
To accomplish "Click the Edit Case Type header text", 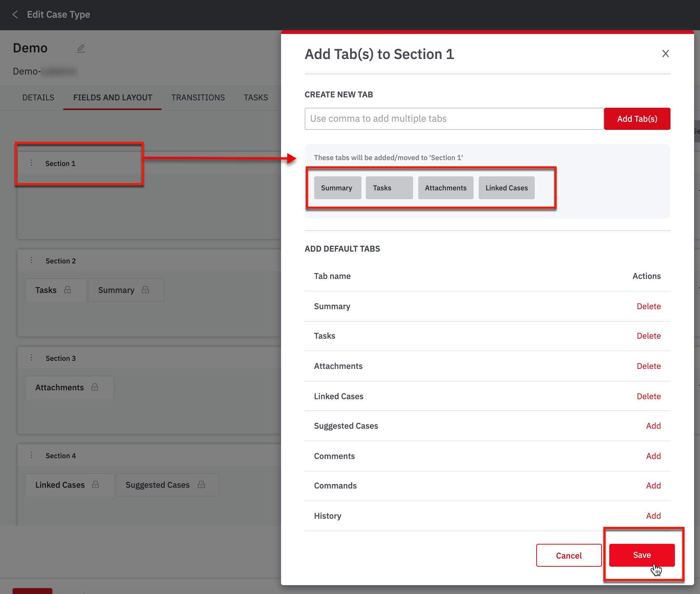I will point(58,14).
